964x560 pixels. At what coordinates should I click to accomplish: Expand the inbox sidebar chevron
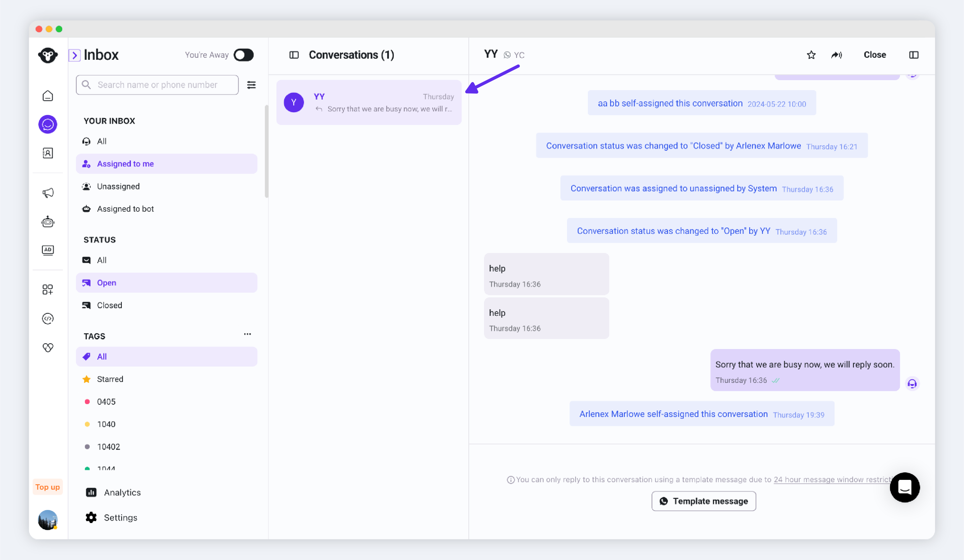click(x=75, y=55)
